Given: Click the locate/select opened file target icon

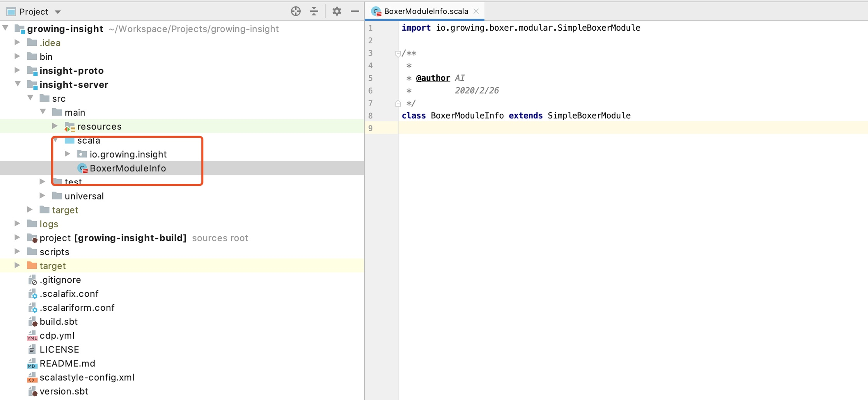Looking at the screenshot, I should (x=296, y=11).
